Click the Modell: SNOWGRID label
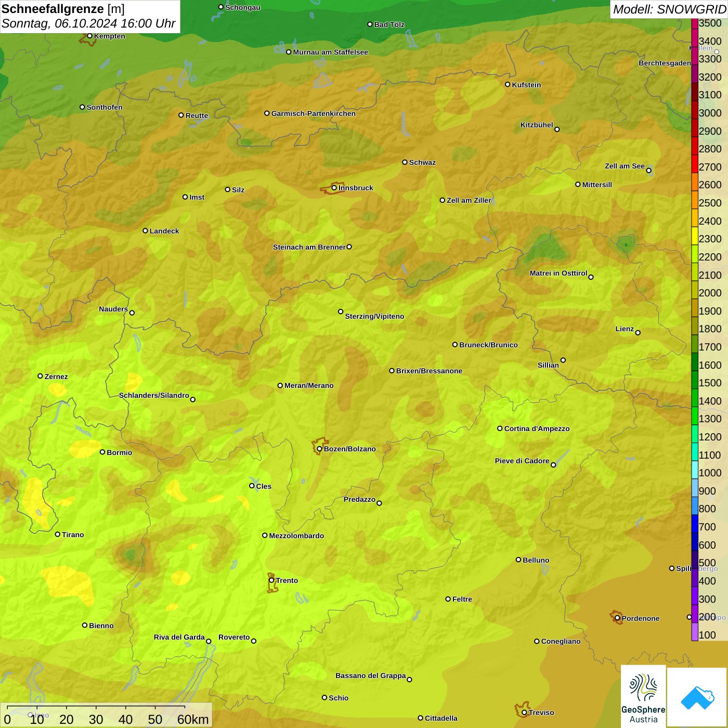This screenshot has height=728, width=728. tap(669, 9)
